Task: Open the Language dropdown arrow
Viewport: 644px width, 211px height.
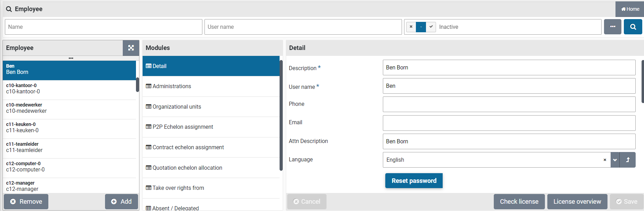Action: (615, 160)
